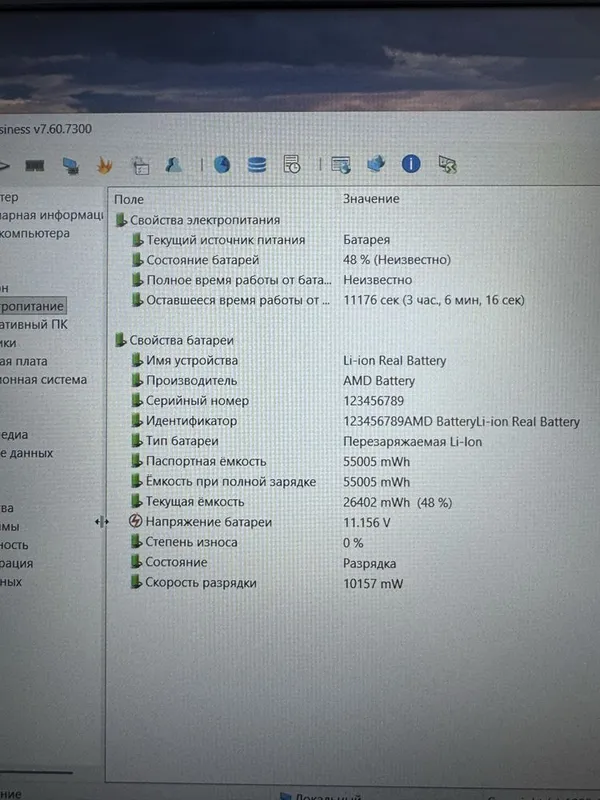
Task: Open the checklist report icon in toolbar
Action: click(x=140, y=165)
